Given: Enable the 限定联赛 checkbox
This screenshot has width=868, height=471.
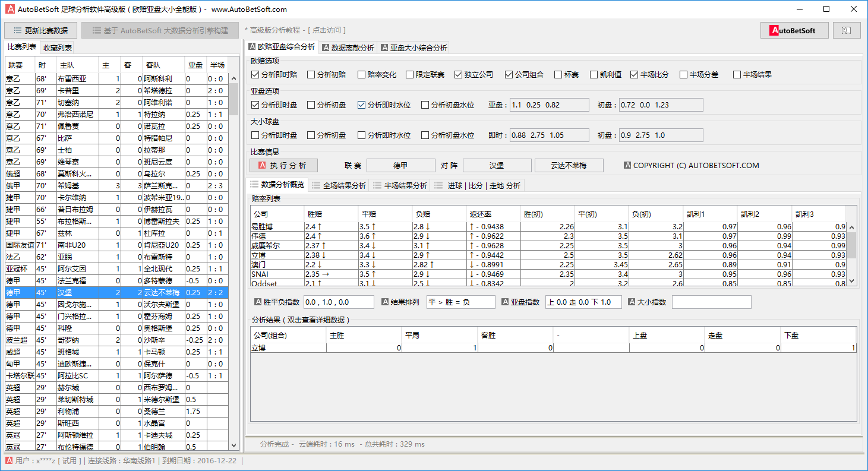Looking at the screenshot, I should click(x=409, y=75).
